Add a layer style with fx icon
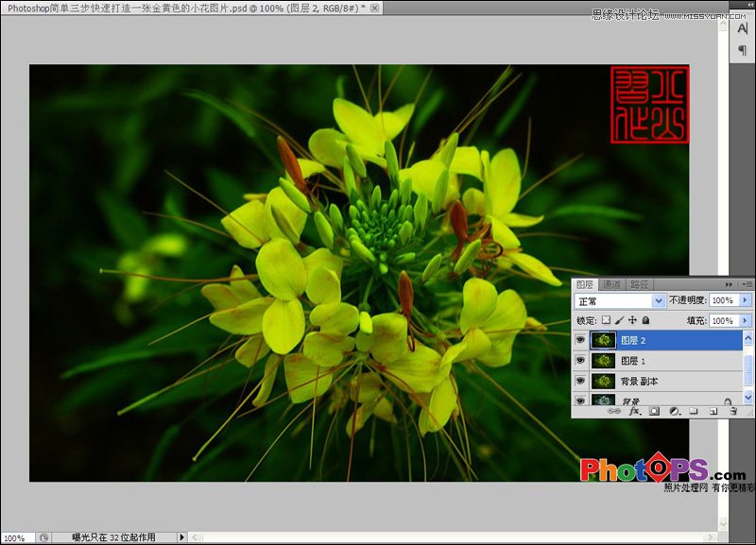Viewport: 756px width, 545px height. 634,412
